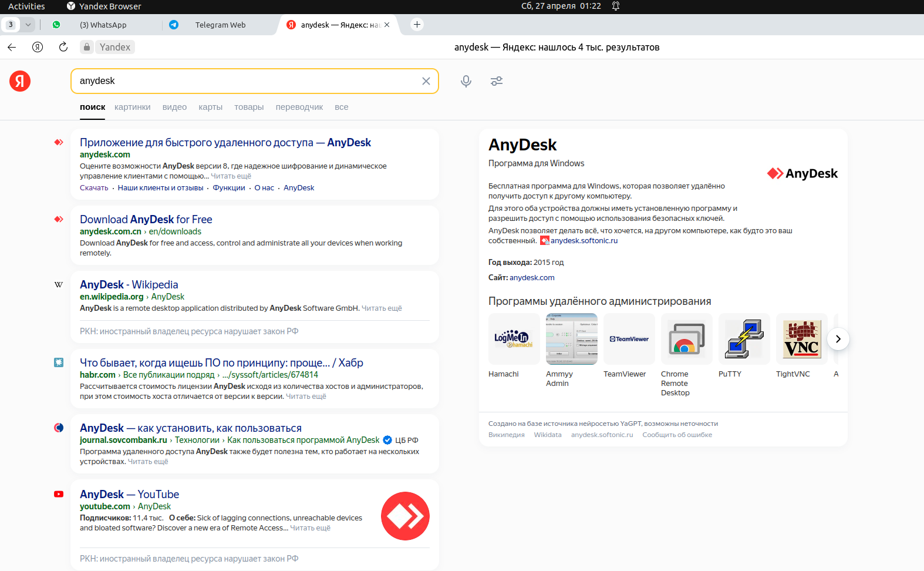The height and width of the screenshot is (571, 924).
Task: Expand Читать ещё under YouTube result
Action: coord(311,528)
